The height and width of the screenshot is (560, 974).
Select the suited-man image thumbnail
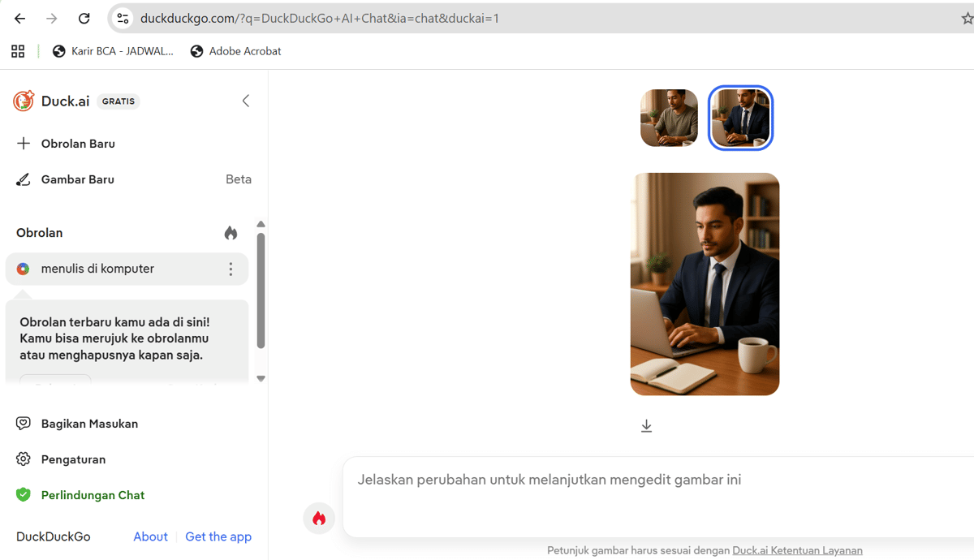point(739,118)
